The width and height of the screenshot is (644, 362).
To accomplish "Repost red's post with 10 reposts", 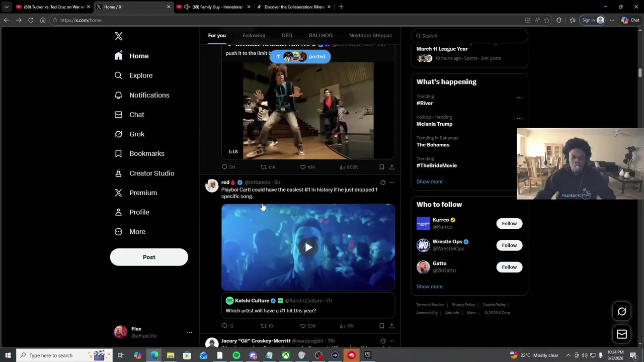I will click(267, 326).
